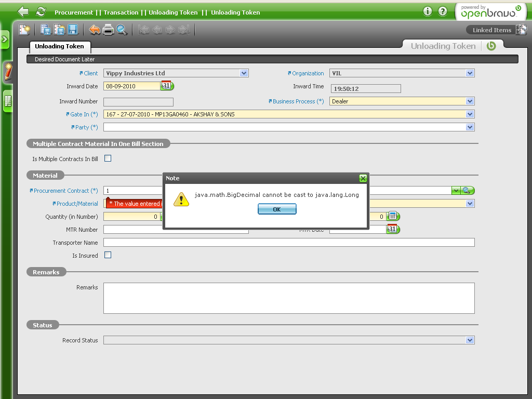Viewport: 532px width, 399px height.
Task: Click into the Remarks text area
Action: (289, 298)
